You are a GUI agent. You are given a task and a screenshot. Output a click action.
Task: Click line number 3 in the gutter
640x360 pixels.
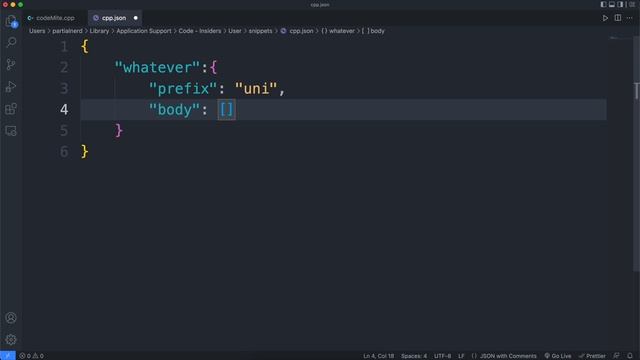(64, 89)
